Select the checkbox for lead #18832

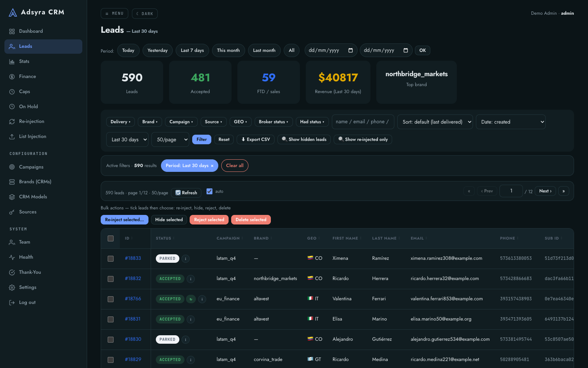(x=111, y=279)
